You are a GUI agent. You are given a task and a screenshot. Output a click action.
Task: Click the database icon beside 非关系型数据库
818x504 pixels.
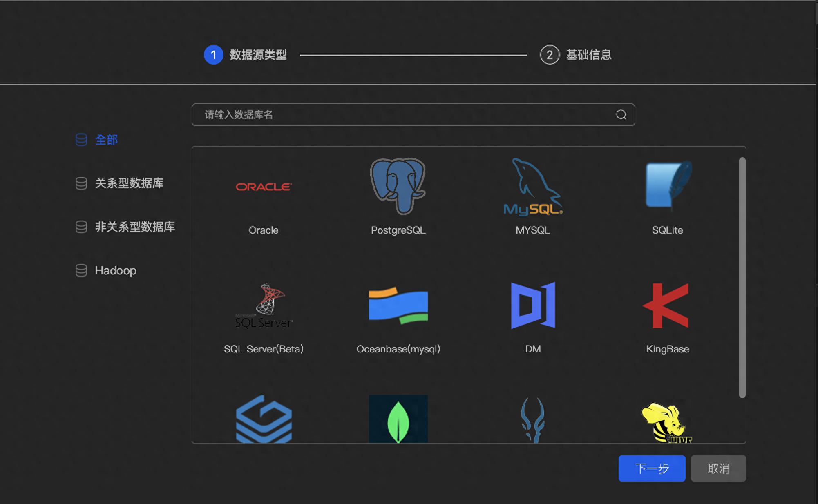[x=81, y=227]
